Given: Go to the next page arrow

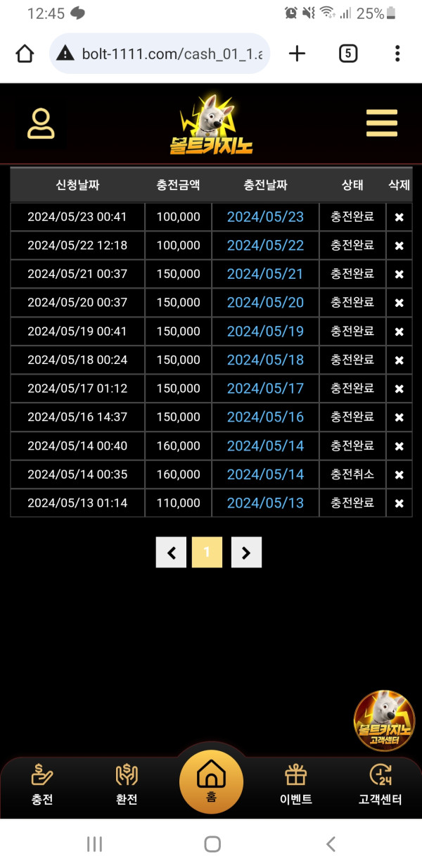Looking at the screenshot, I should pyautogui.click(x=246, y=553).
